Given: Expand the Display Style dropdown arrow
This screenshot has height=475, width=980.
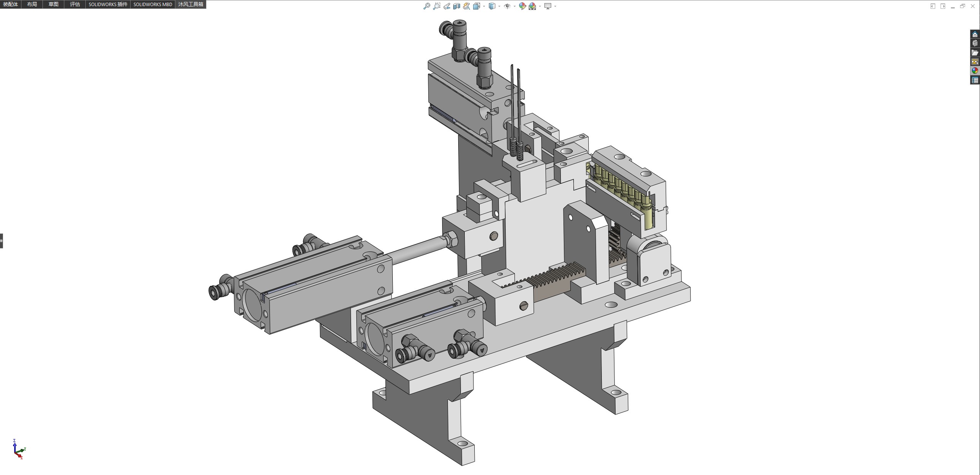Looking at the screenshot, I should (x=499, y=6).
